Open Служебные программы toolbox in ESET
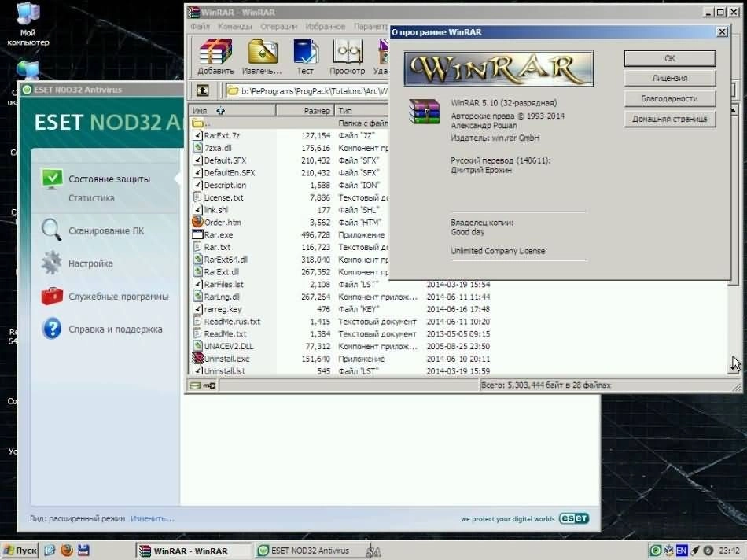This screenshot has height=560, width=747. coord(52,296)
